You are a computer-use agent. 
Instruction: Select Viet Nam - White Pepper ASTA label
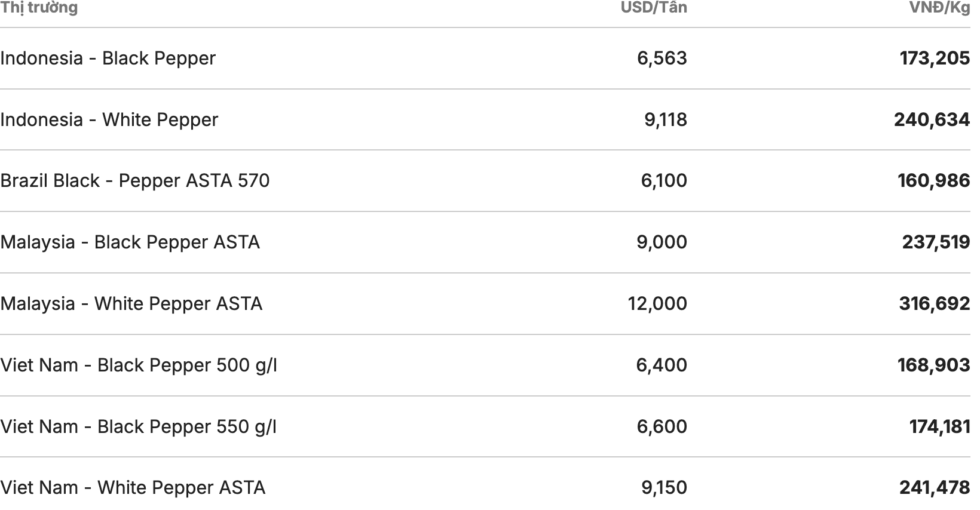pyautogui.click(x=133, y=488)
